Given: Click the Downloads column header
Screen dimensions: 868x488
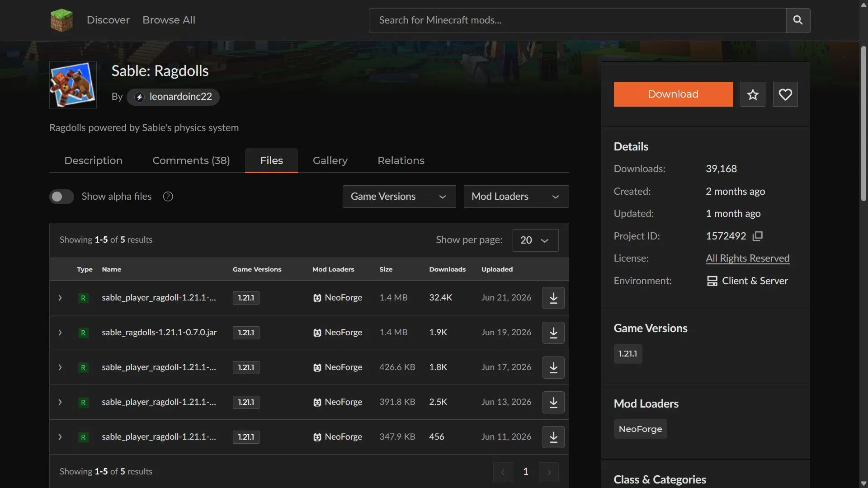Looking at the screenshot, I should pyautogui.click(x=447, y=269).
